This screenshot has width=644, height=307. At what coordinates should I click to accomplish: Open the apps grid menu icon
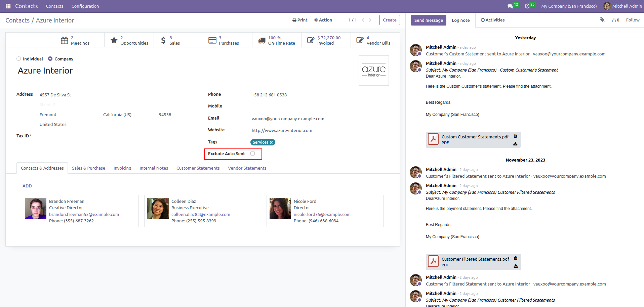(8, 6)
